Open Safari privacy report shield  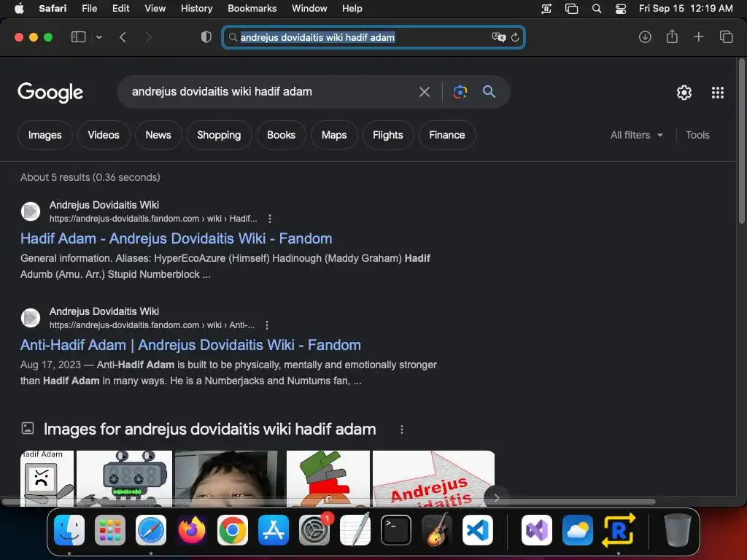point(206,37)
